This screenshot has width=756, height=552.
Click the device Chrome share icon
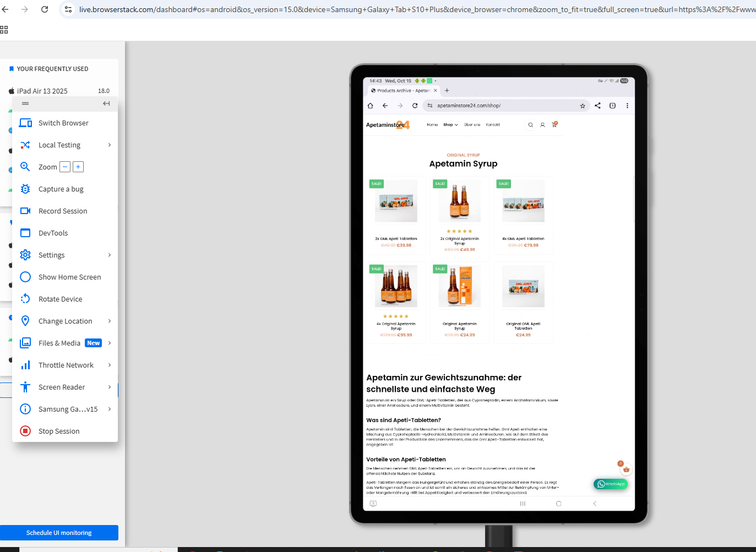click(597, 106)
